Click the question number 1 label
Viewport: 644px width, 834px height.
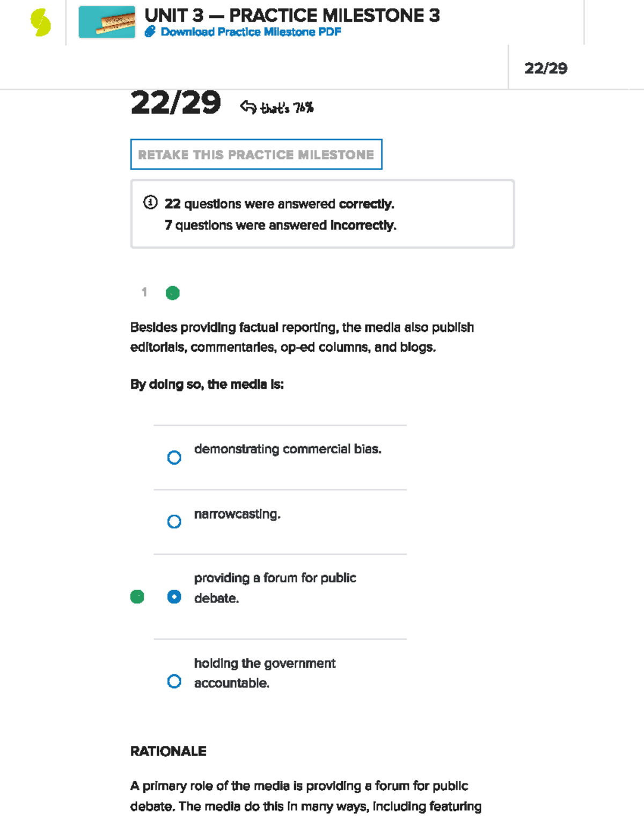144,292
